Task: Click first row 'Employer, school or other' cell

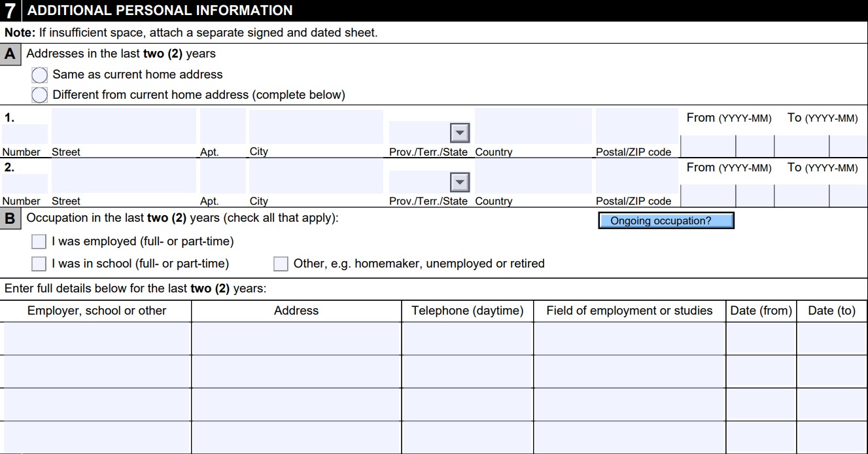Action: click(x=97, y=338)
